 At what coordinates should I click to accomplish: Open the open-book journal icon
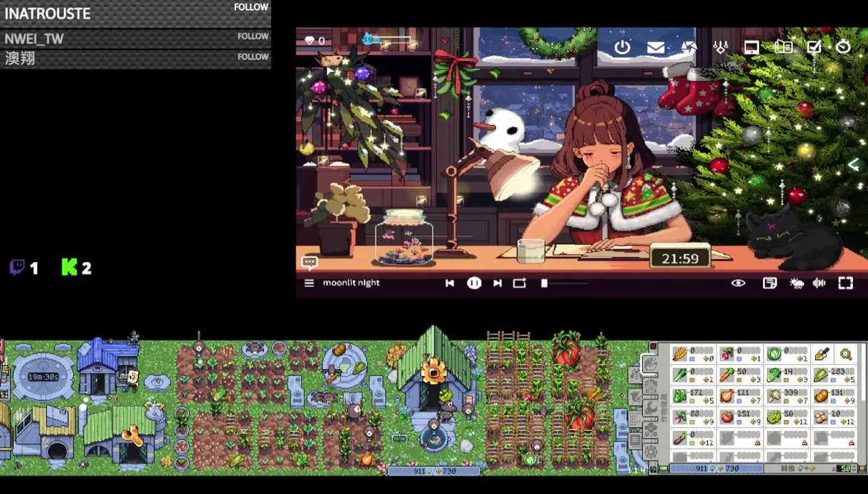pos(784,47)
